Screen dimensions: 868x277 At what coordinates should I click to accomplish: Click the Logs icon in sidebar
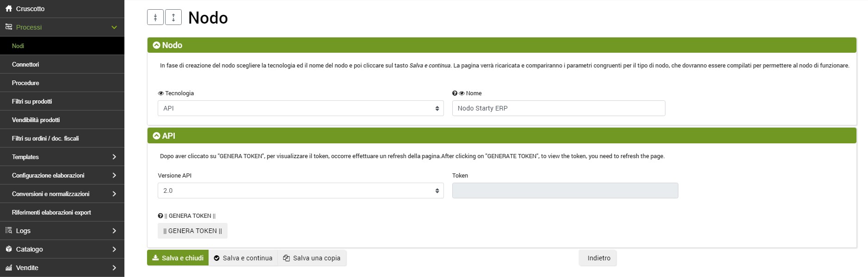9,230
